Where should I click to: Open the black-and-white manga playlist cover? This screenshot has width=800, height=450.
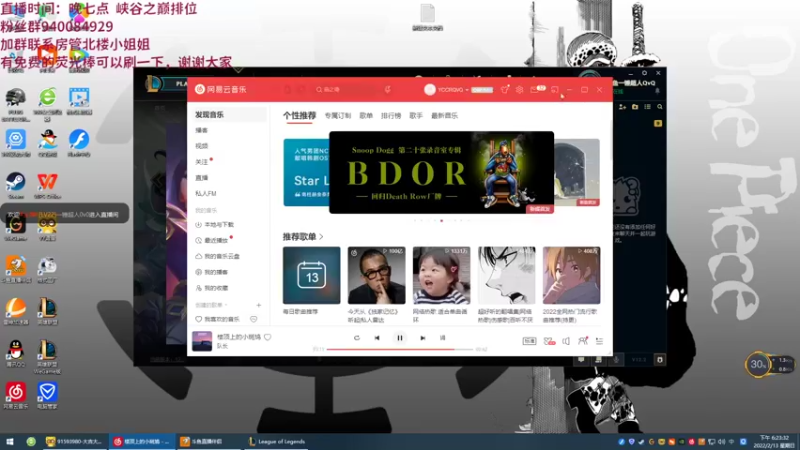507,276
